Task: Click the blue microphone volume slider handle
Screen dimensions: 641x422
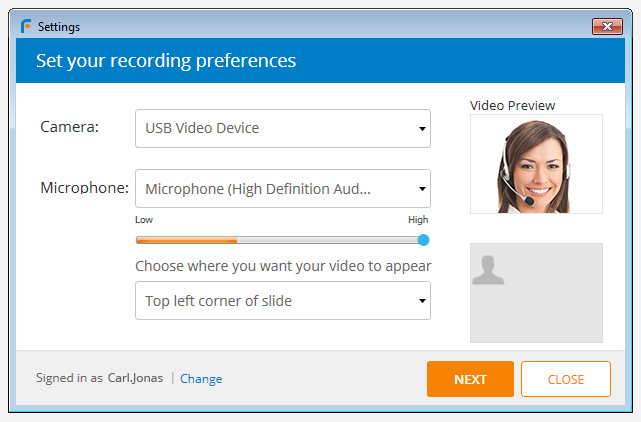Action: (423, 240)
